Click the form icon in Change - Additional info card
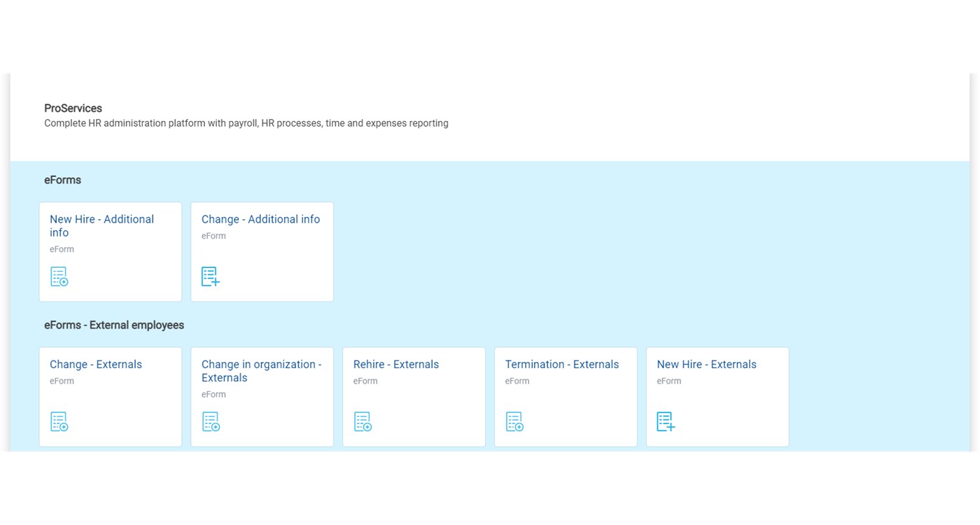This screenshot has height=525, width=980. [211, 276]
